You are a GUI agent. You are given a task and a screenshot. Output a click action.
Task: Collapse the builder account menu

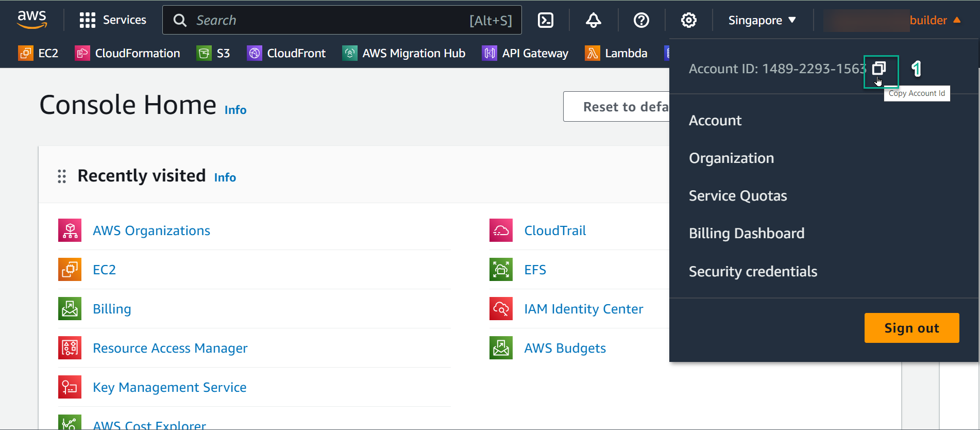[x=935, y=20]
